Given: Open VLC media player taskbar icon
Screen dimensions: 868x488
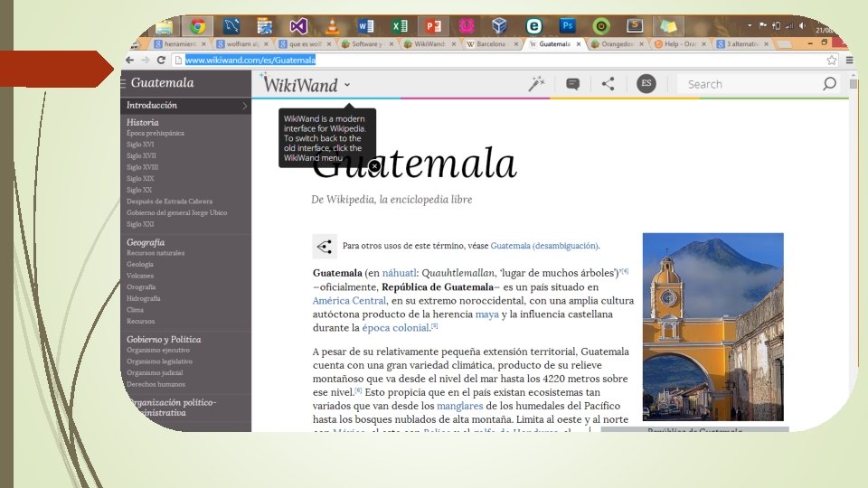Looking at the screenshot, I should click(x=332, y=26).
